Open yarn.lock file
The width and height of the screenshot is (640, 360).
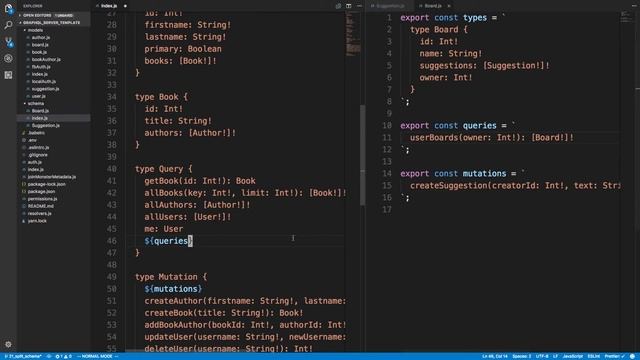[x=37, y=221]
